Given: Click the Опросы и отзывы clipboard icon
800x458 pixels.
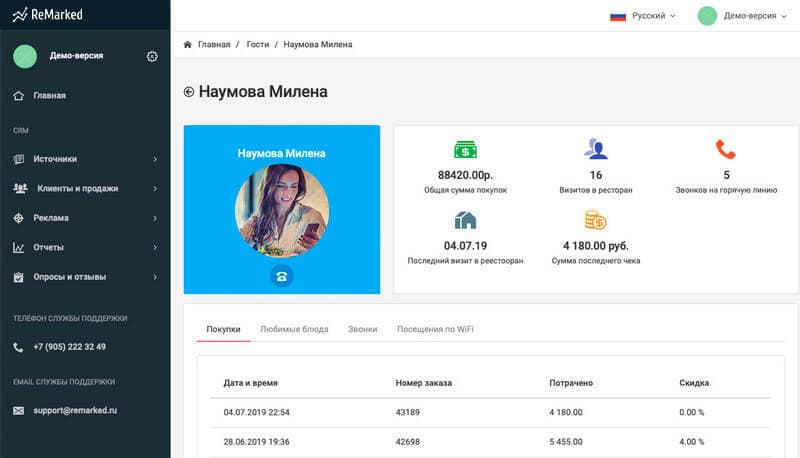Looking at the screenshot, I should click(x=18, y=277).
